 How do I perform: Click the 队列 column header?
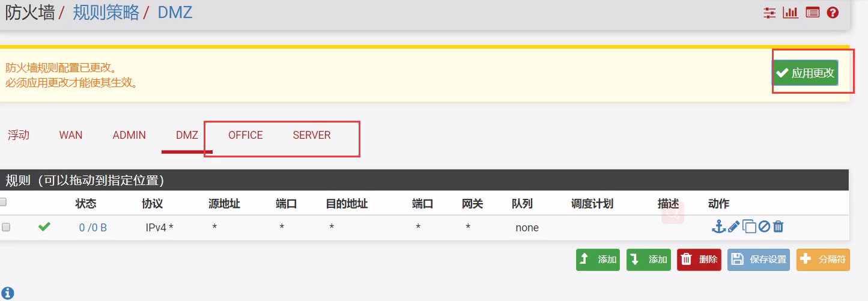[522, 204]
